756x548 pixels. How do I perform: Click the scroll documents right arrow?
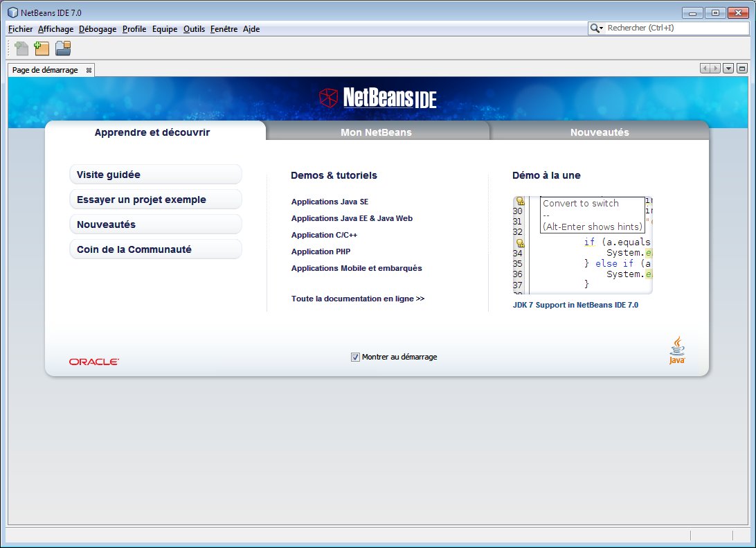716,69
